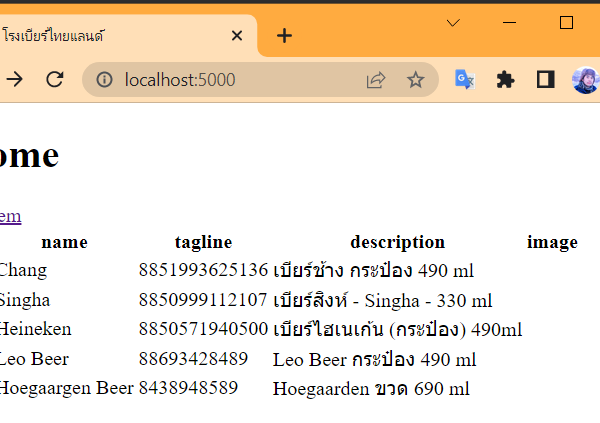Share this page via share icon
Screen dimensions: 600x423
[x=376, y=80]
